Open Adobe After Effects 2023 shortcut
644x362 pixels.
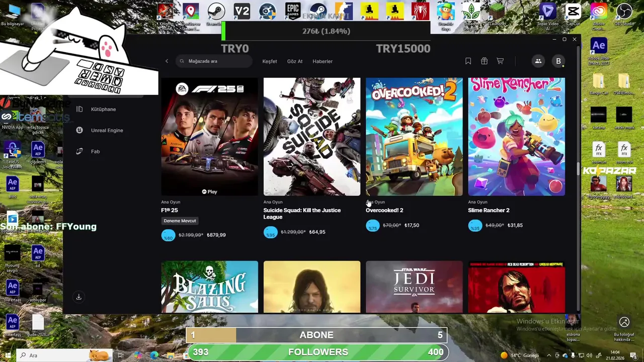pos(599,52)
